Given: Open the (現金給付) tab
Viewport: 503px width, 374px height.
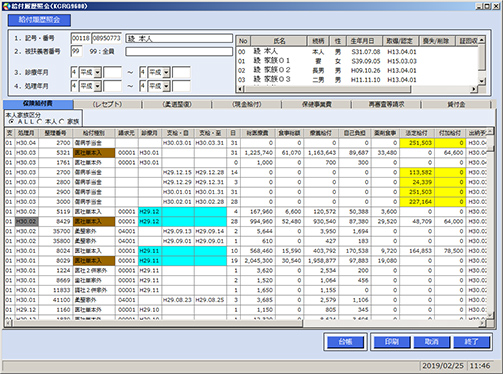Looking at the screenshot, I should tap(247, 104).
